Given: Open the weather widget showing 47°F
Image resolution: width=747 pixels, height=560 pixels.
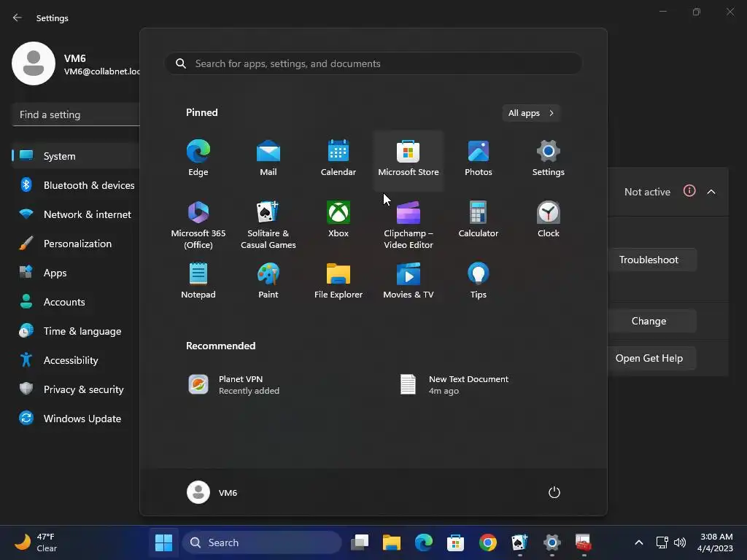Looking at the screenshot, I should 36,542.
